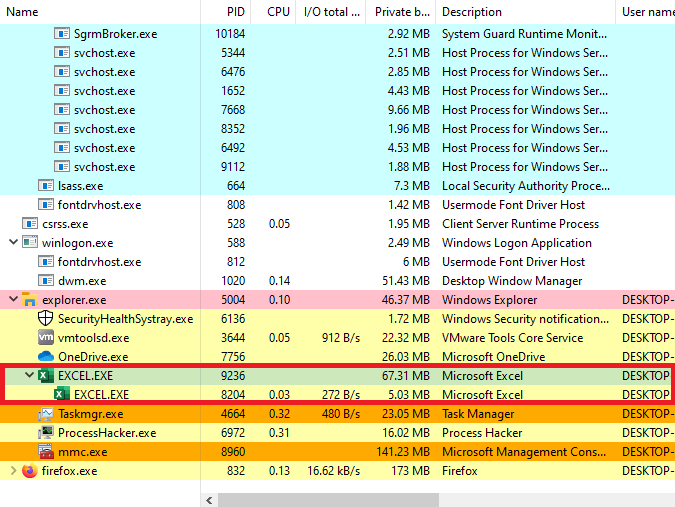Collapse the parent EXCEL.EXE process tree
675x507 pixels.
pyautogui.click(x=29, y=375)
